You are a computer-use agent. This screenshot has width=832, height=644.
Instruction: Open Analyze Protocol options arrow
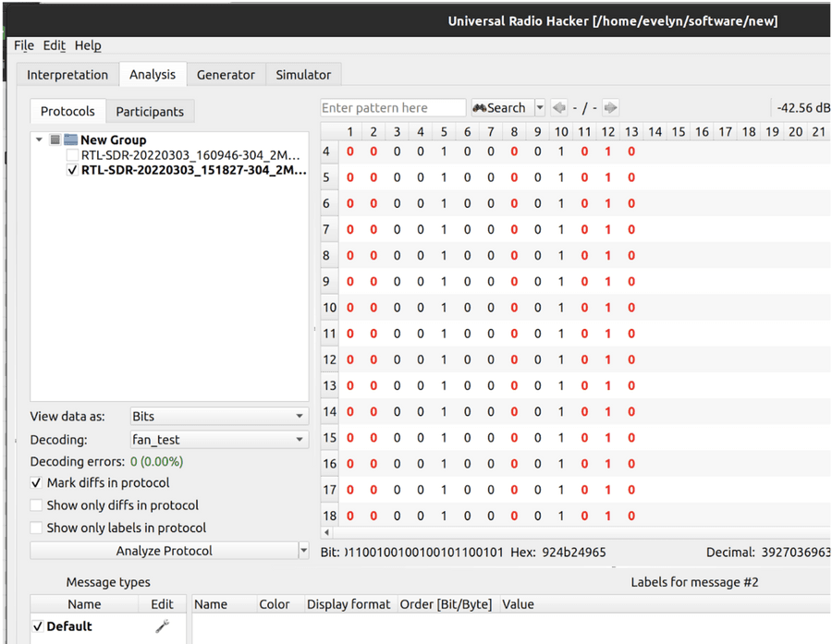(x=304, y=552)
